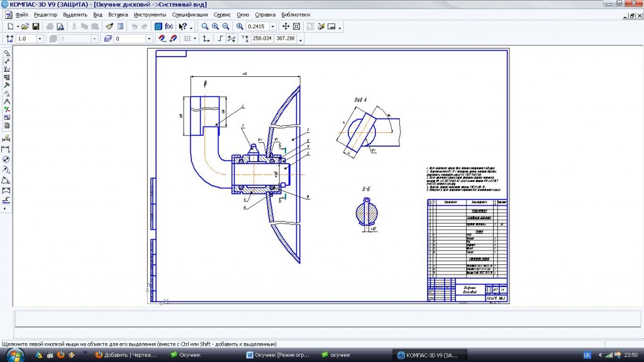
Task: Create a new document with the toolbar icon
Action: click(10, 26)
